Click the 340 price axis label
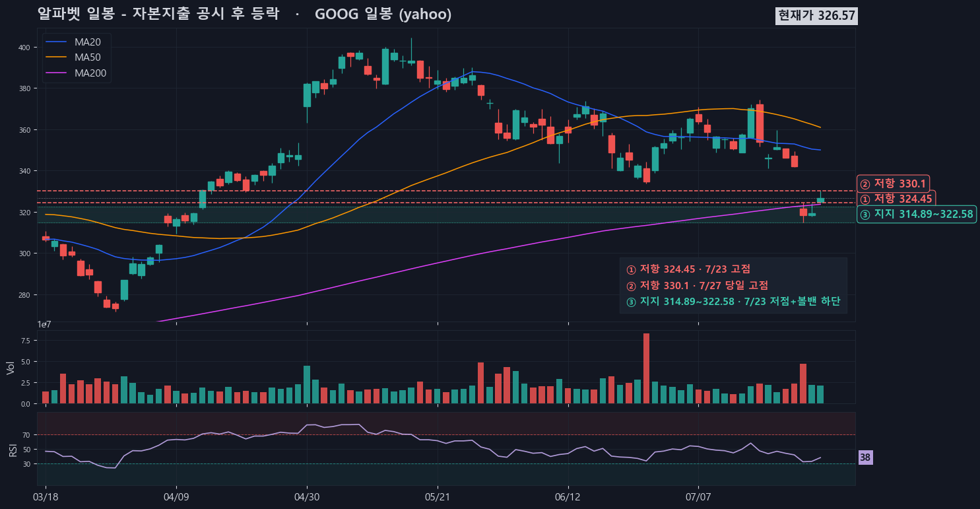The height and width of the screenshot is (509, 980). tap(24, 171)
